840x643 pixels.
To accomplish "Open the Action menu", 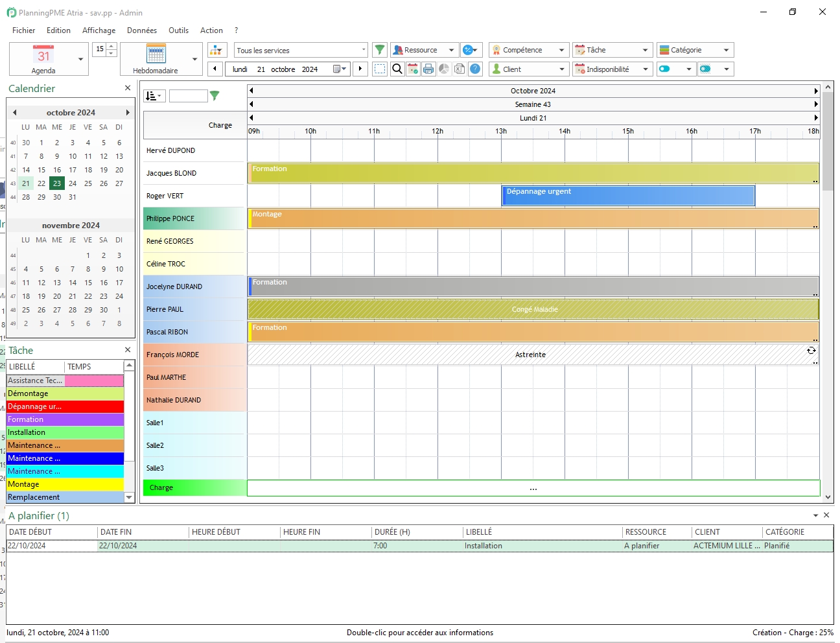I will (211, 30).
